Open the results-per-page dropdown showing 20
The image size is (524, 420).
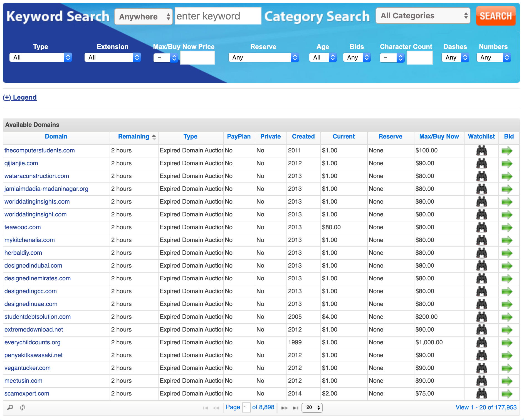(x=312, y=407)
